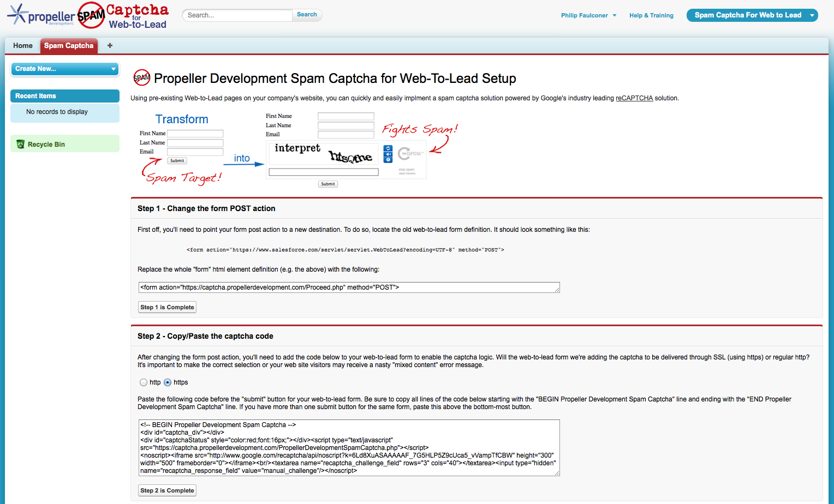Focus the Search input field
This screenshot has height=504, width=834.
pyautogui.click(x=237, y=15)
